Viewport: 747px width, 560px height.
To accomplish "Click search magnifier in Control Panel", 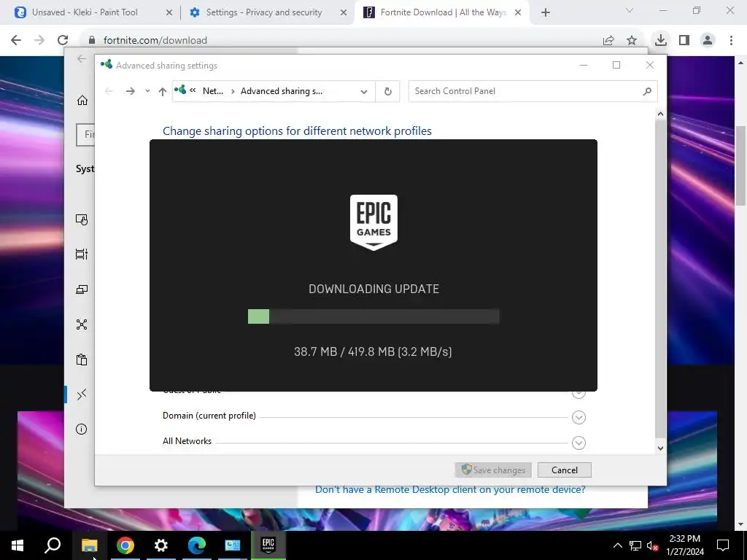I will [647, 91].
